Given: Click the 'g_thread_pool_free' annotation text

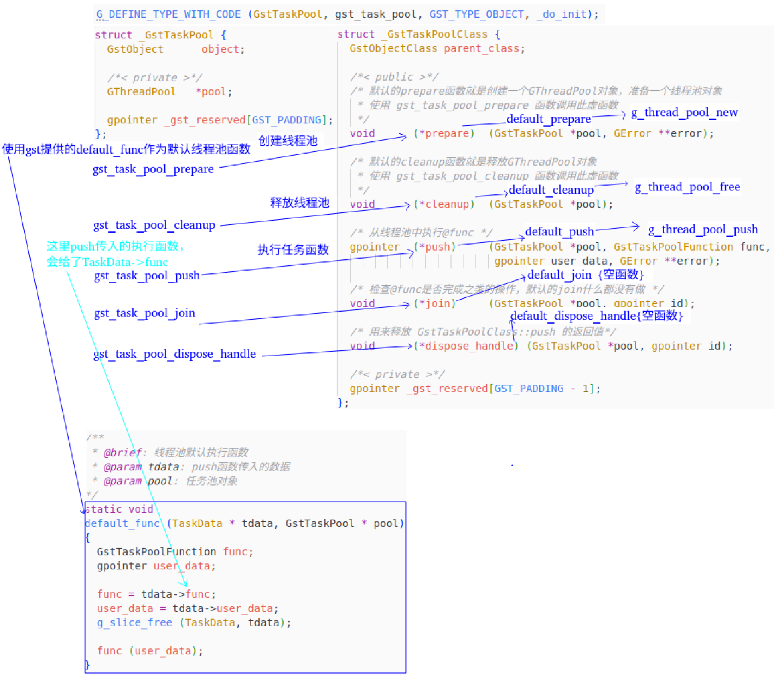Looking at the screenshot, I should [x=688, y=187].
